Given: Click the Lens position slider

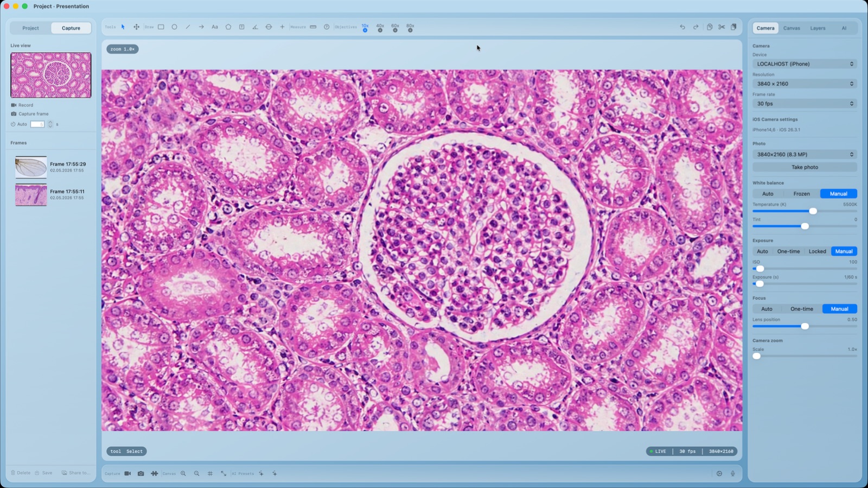Looking at the screenshot, I should [805, 326].
